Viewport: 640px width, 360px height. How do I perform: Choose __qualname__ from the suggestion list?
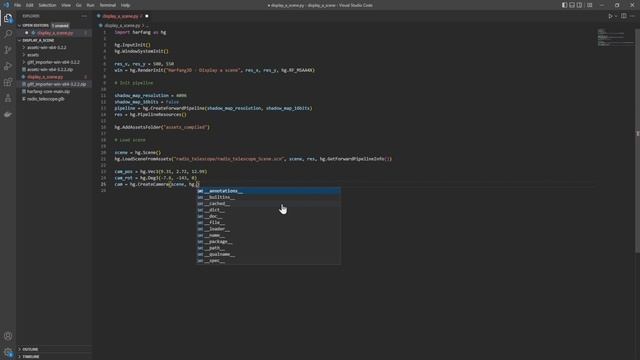(x=269, y=254)
